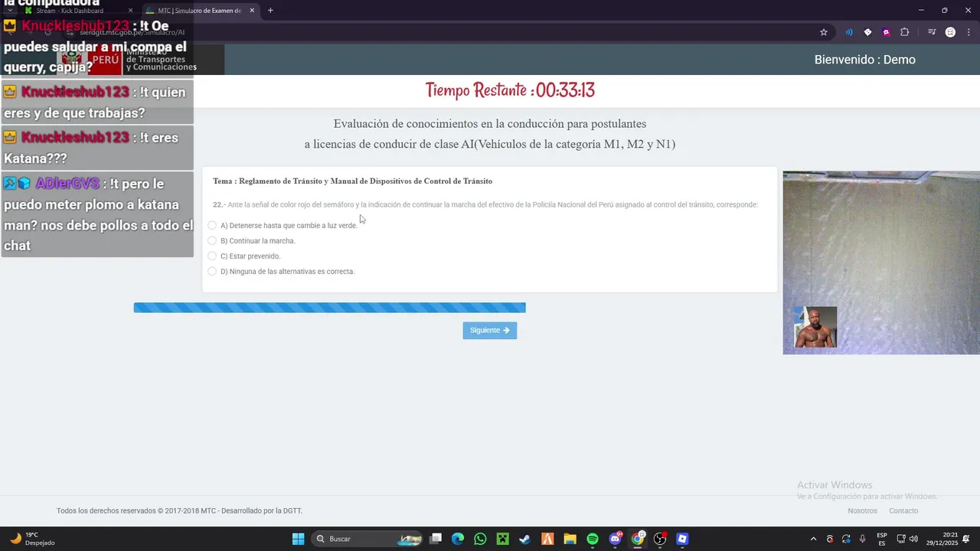Change input language ESP ES
The width and height of the screenshot is (980, 551).
(x=882, y=539)
